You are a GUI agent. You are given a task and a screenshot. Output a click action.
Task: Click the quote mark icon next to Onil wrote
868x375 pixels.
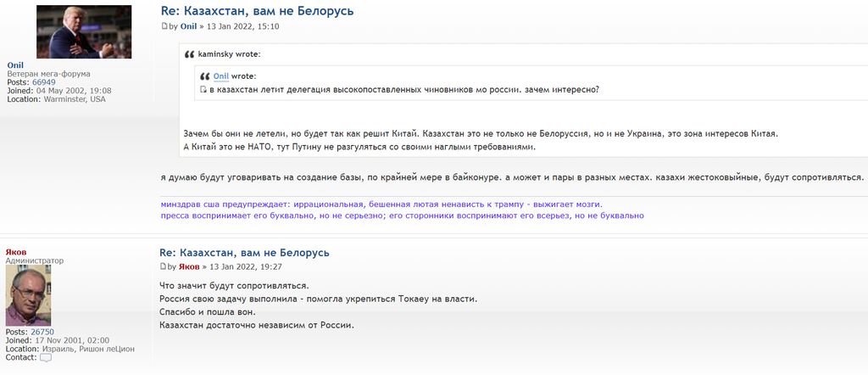pyautogui.click(x=205, y=76)
